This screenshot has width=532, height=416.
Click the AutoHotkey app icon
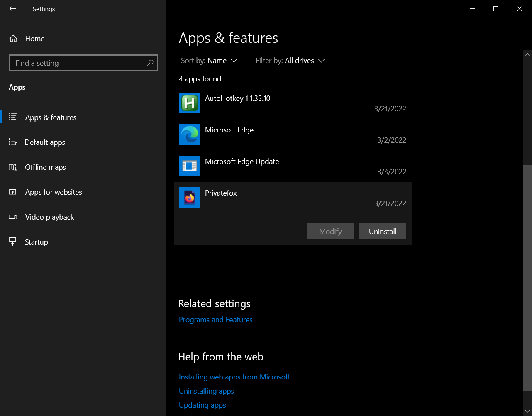click(190, 103)
